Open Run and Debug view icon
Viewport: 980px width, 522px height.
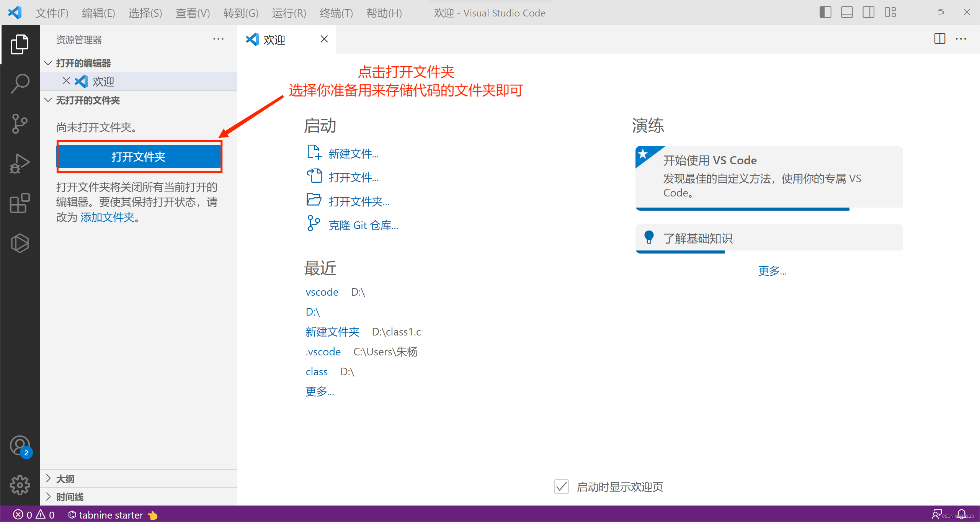[20, 164]
